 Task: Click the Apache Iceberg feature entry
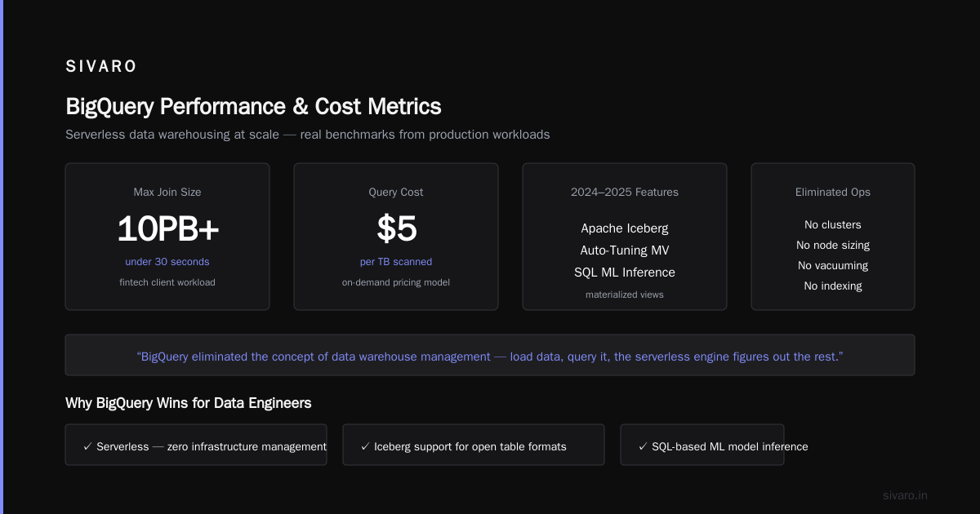625,228
